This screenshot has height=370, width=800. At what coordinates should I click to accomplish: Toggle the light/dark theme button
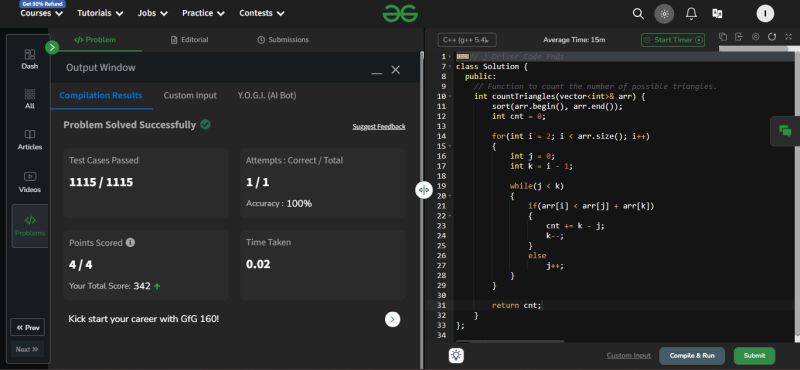point(664,14)
